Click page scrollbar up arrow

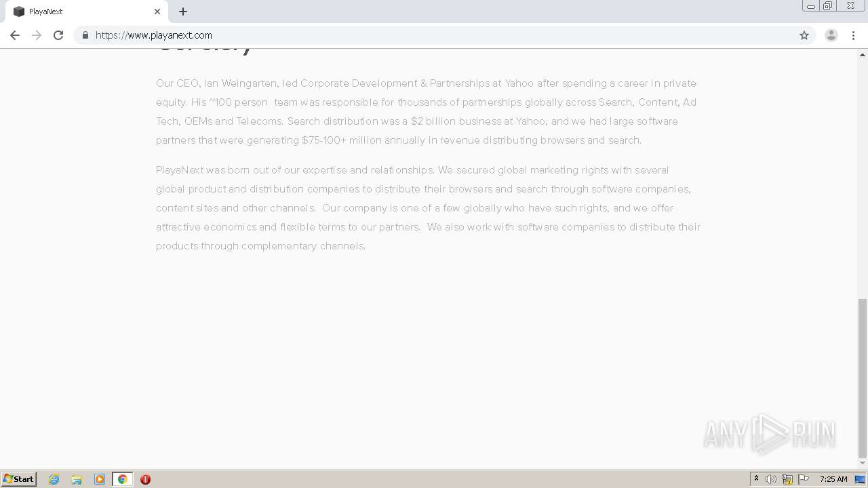pyautogui.click(x=863, y=54)
